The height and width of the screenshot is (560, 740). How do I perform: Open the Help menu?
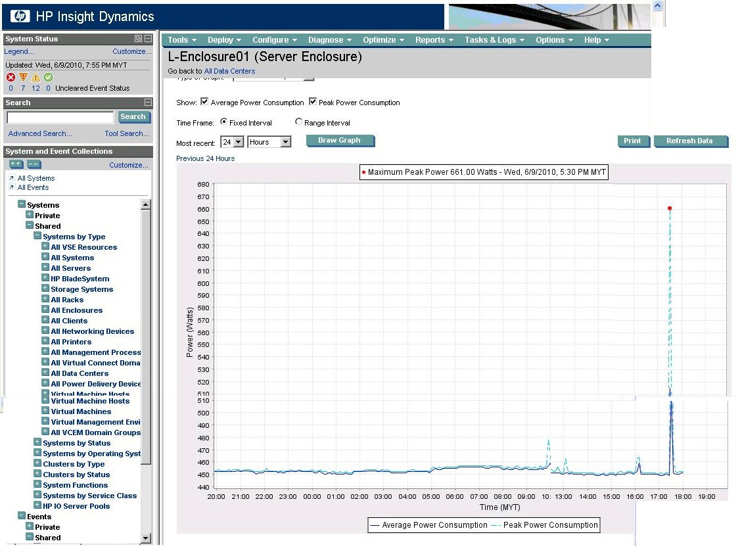[x=597, y=40]
